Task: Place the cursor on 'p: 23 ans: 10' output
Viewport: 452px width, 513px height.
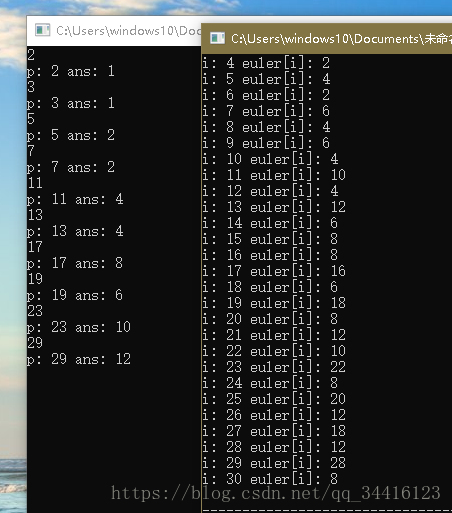Action: (79, 327)
